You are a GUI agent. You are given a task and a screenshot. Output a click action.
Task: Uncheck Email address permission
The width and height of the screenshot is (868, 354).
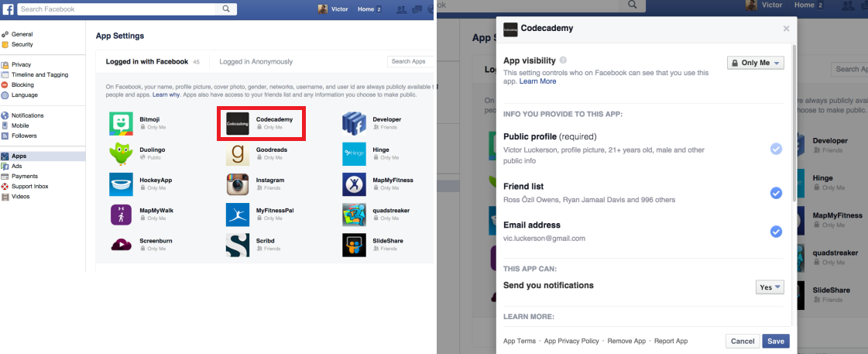click(x=776, y=232)
